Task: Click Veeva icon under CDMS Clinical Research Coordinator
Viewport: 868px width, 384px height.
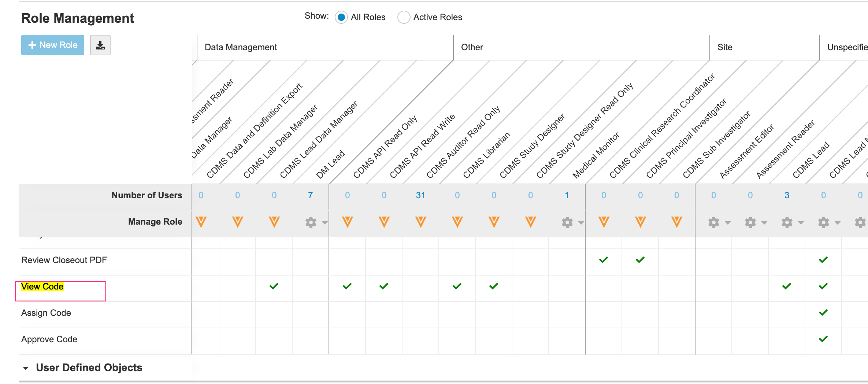Action: tap(604, 222)
